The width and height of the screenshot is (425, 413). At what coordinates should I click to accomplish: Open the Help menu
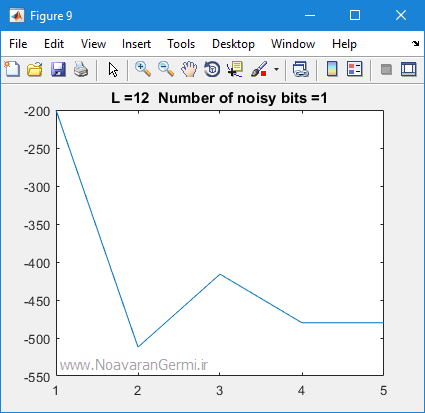(x=344, y=44)
